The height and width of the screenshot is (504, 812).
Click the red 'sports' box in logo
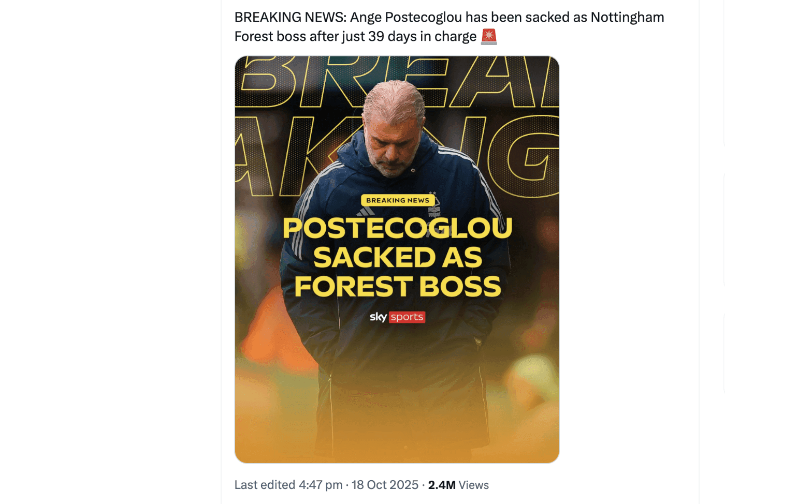(407, 317)
